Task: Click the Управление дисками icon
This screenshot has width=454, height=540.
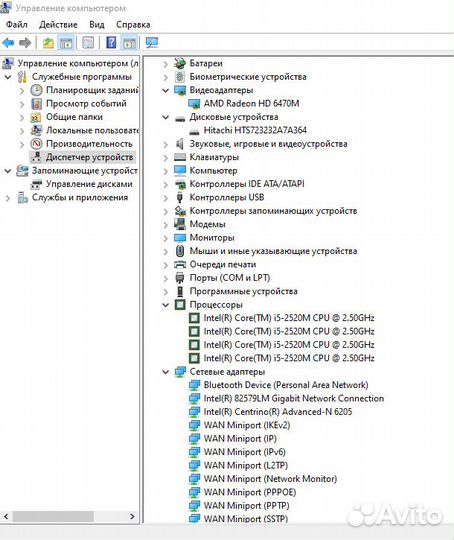Action: click(x=36, y=184)
